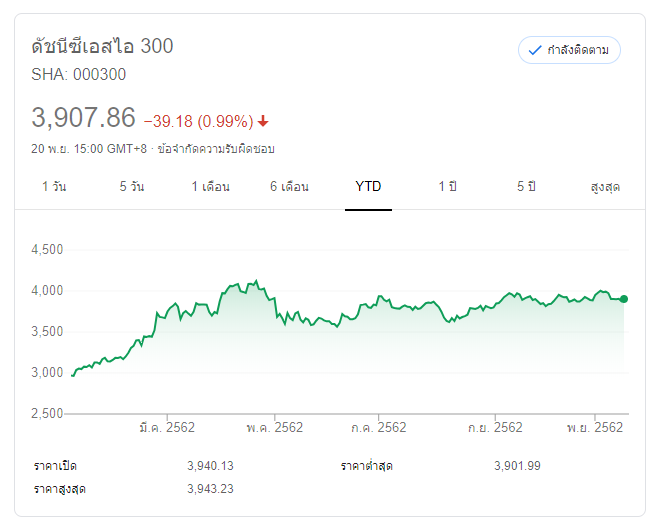Toggle the กำลังติดตาม following button
The width and height of the screenshot is (661, 532).
pos(569,50)
